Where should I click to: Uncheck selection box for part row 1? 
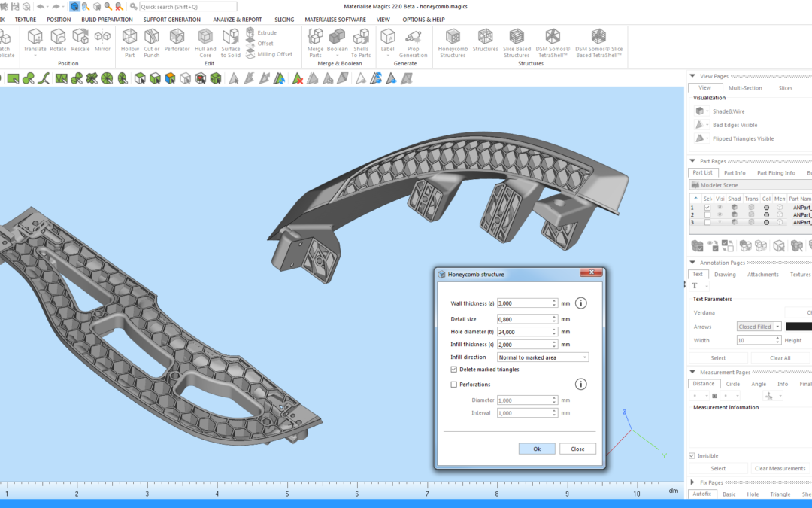click(x=707, y=208)
